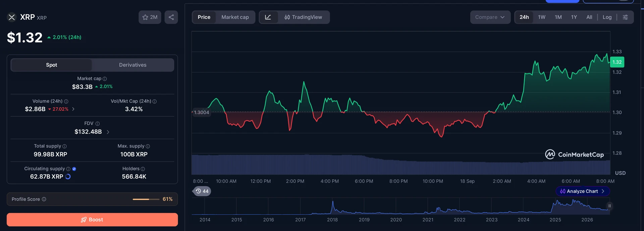Select the line chart type icon
Image resolution: width=644 pixels, height=231 pixels.
click(268, 17)
